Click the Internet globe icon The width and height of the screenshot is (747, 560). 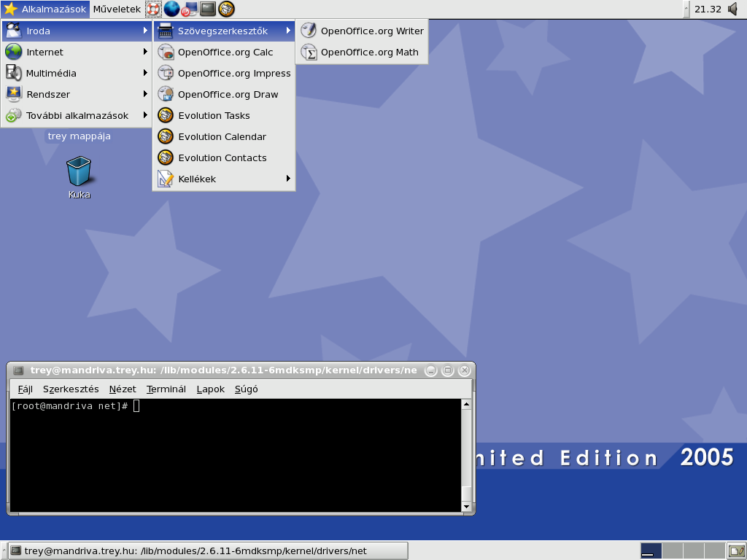[14, 52]
